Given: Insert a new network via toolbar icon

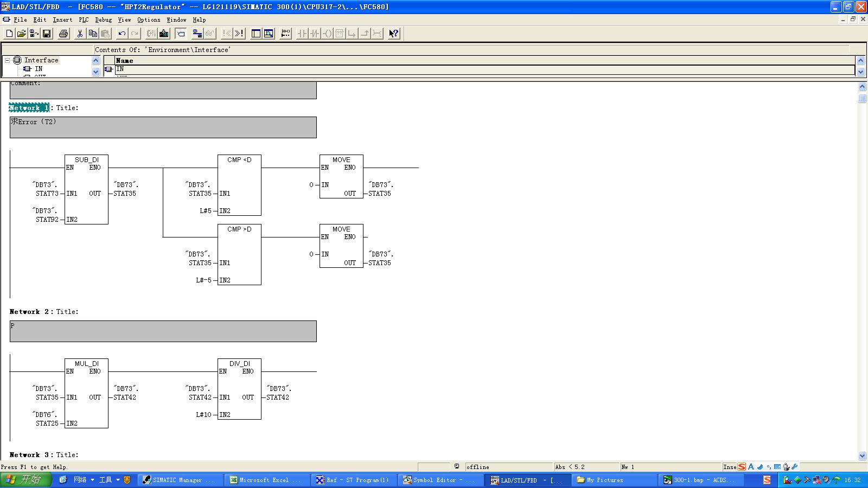Looking at the screenshot, I should coord(286,34).
